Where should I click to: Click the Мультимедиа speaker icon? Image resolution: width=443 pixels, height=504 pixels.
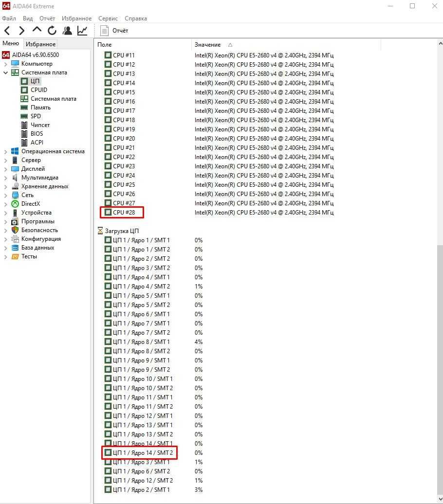coord(15,178)
